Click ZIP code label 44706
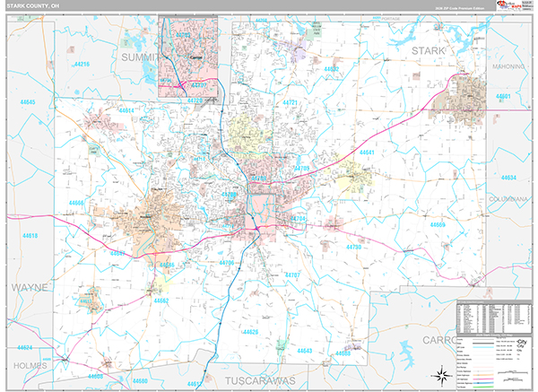This screenshot has width=538, height=392. [x=227, y=263]
